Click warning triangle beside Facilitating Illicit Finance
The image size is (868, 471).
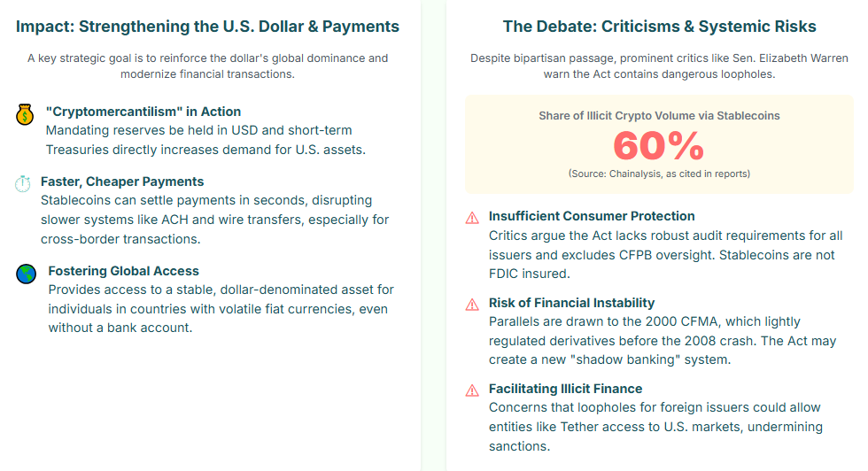coord(472,390)
